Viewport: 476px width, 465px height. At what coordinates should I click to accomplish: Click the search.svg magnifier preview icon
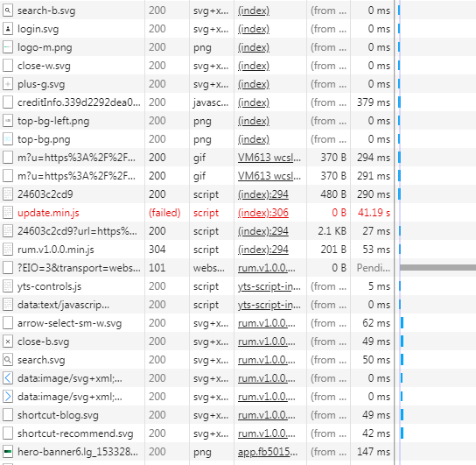click(x=8, y=360)
